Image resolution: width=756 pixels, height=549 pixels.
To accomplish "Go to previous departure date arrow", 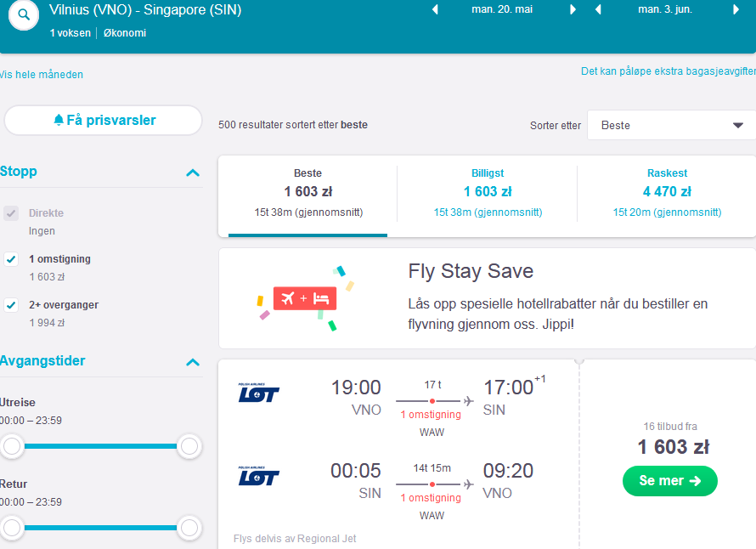I will pyautogui.click(x=435, y=9).
